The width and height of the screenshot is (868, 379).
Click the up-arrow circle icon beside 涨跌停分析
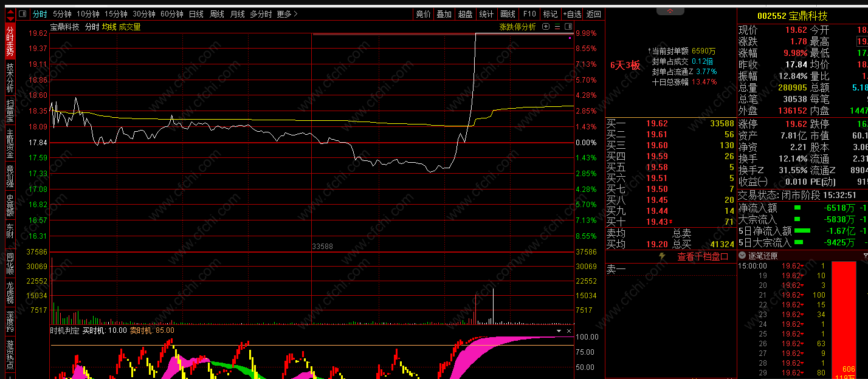[546, 27]
